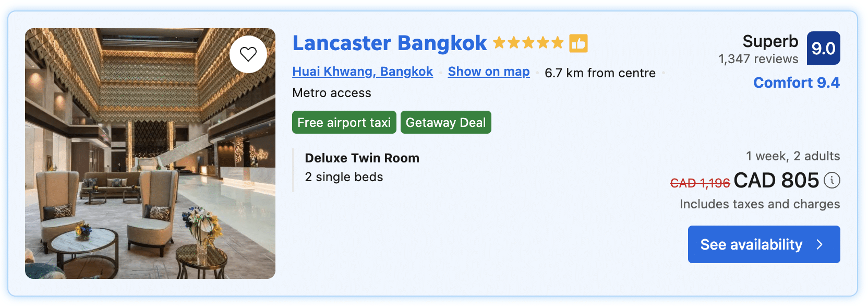Click the 1,347 reviews count
The width and height of the screenshot is (868, 306).
click(758, 59)
